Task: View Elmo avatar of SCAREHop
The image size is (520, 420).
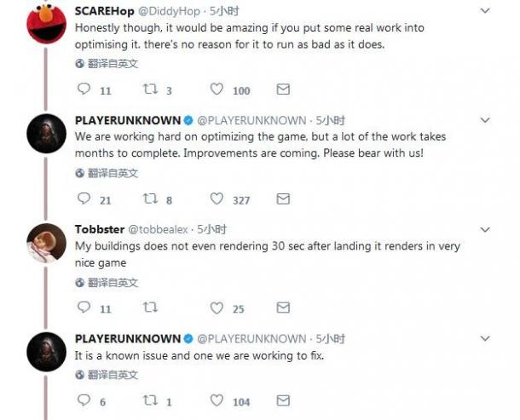Action: 46,24
